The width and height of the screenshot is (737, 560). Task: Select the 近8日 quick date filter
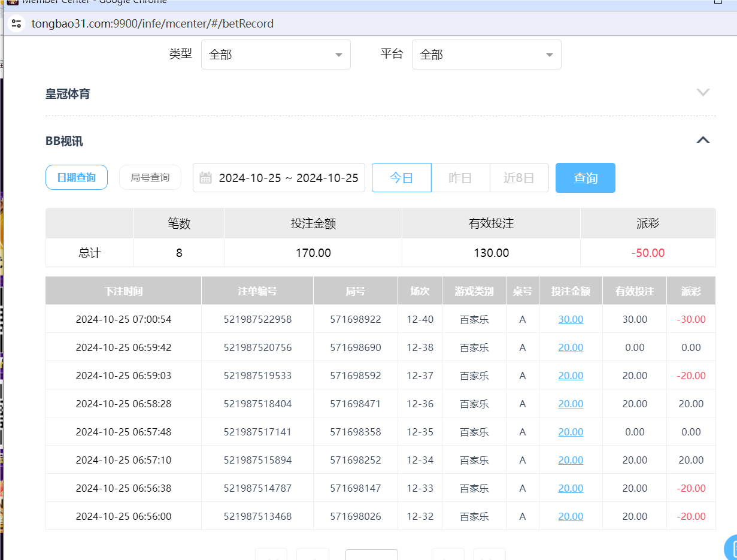coord(518,177)
